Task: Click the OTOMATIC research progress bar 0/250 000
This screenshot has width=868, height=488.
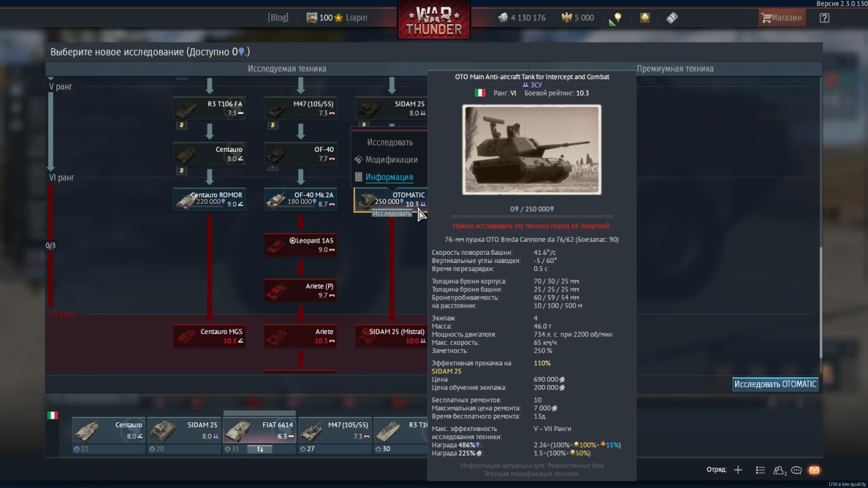Action: (532, 216)
